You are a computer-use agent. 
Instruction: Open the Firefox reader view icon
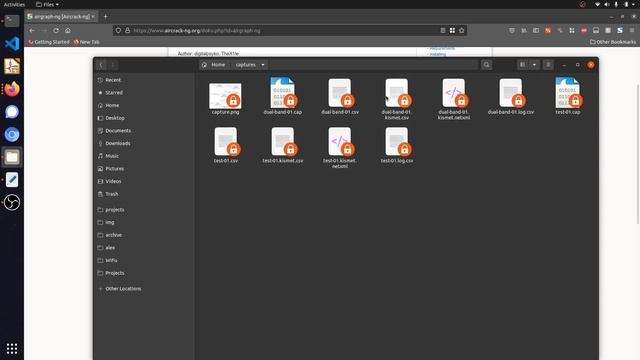pos(443,31)
